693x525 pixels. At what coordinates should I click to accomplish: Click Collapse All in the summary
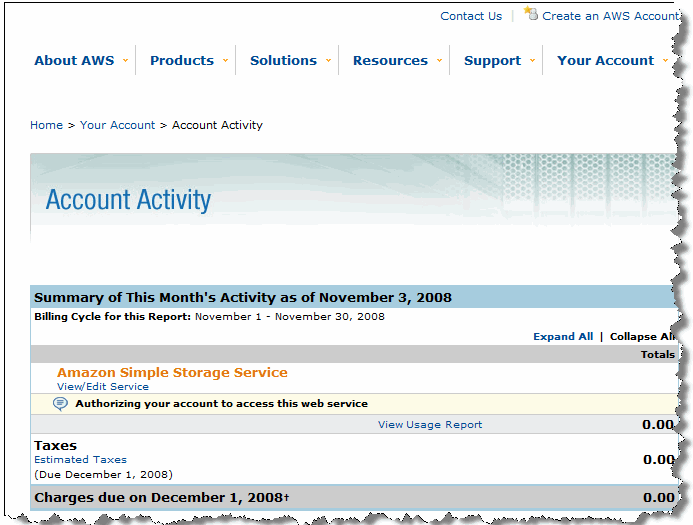click(643, 336)
